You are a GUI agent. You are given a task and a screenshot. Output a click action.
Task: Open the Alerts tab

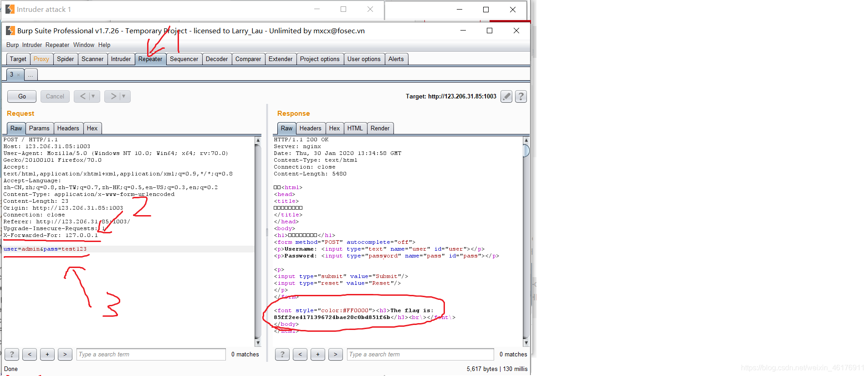[396, 59]
